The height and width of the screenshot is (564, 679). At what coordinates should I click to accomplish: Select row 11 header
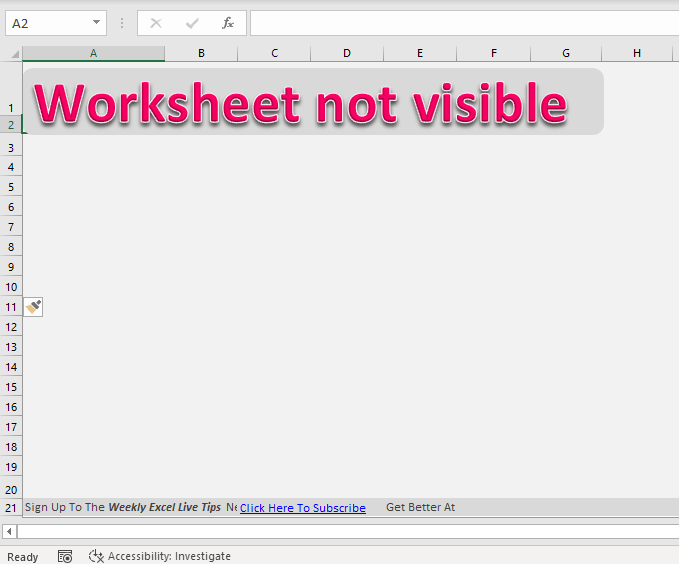(x=11, y=307)
